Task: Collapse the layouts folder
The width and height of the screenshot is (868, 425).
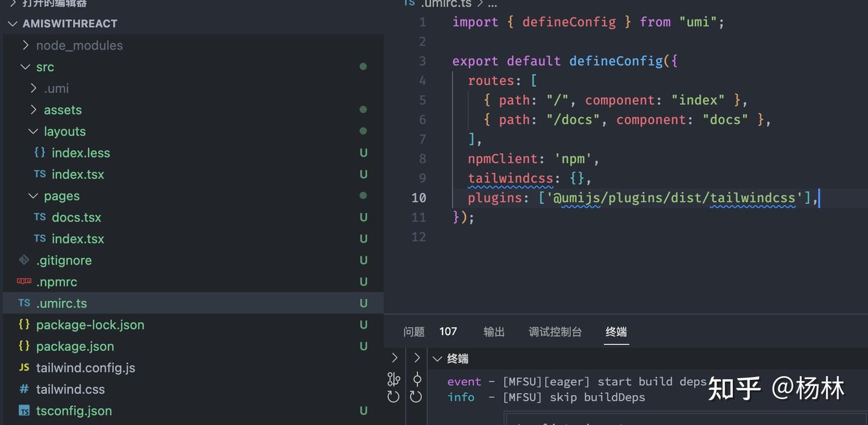Action: pos(33,131)
